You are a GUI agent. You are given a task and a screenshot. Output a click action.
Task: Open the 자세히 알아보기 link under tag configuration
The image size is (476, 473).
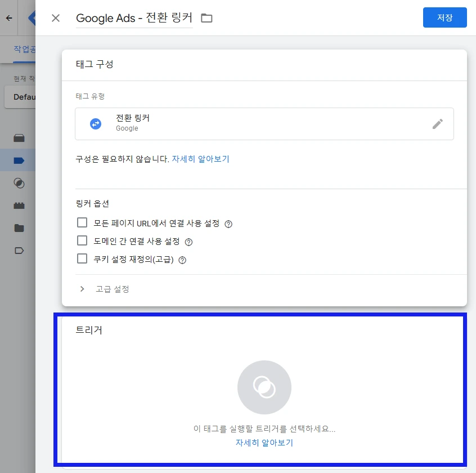(200, 159)
